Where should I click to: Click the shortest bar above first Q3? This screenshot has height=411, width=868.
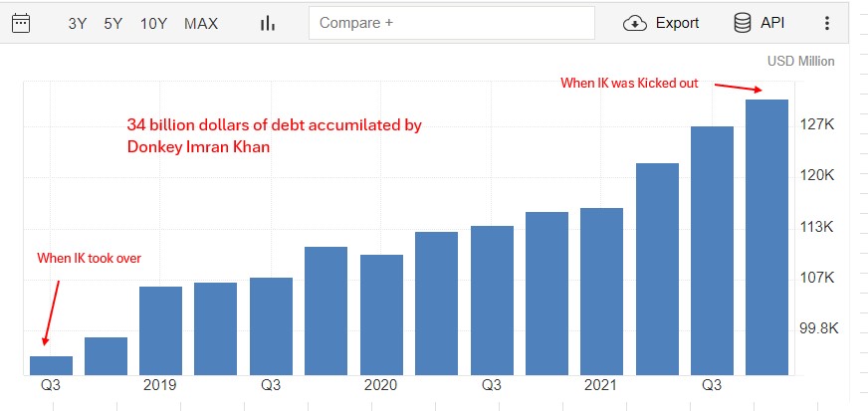51,365
